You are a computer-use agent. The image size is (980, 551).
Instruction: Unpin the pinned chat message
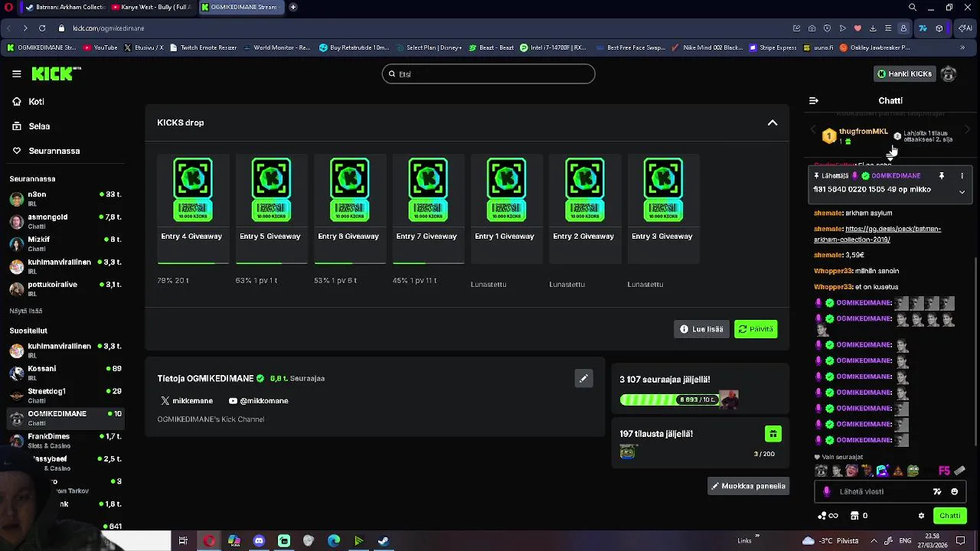pyautogui.click(x=942, y=176)
